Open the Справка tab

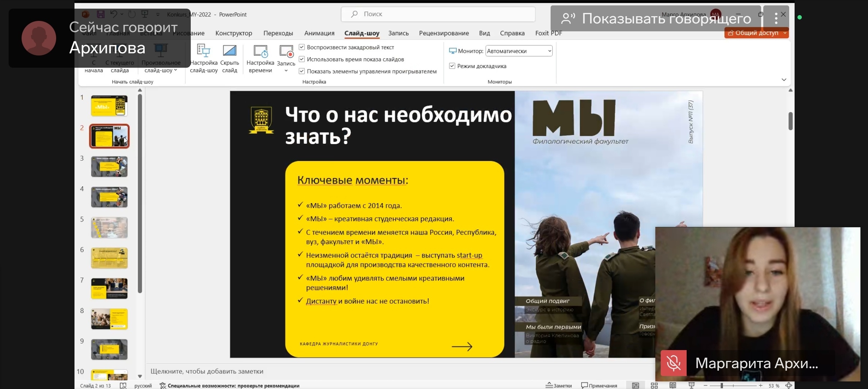click(512, 33)
